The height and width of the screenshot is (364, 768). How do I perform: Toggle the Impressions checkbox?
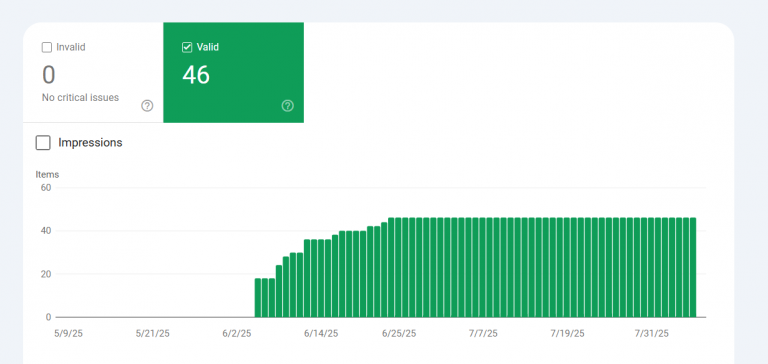tap(43, 143)
